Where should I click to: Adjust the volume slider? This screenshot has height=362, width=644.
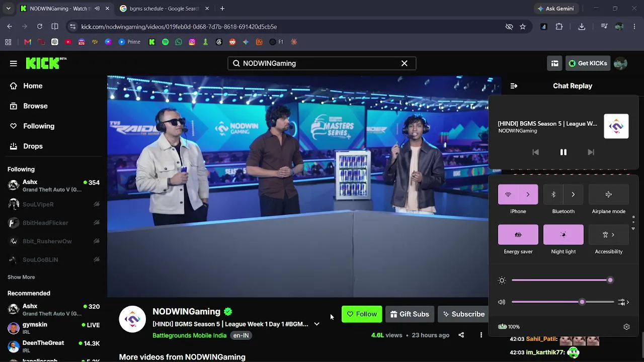[562, 302]
